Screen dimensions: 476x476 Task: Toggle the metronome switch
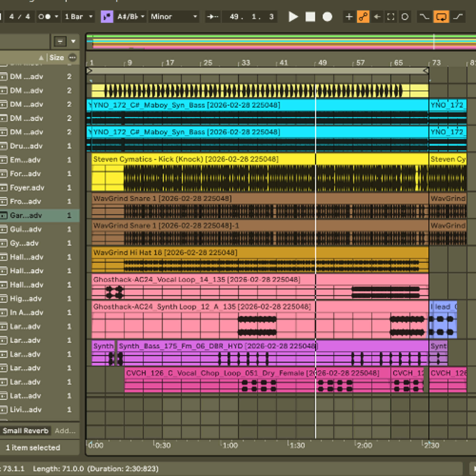coord(45,17)
